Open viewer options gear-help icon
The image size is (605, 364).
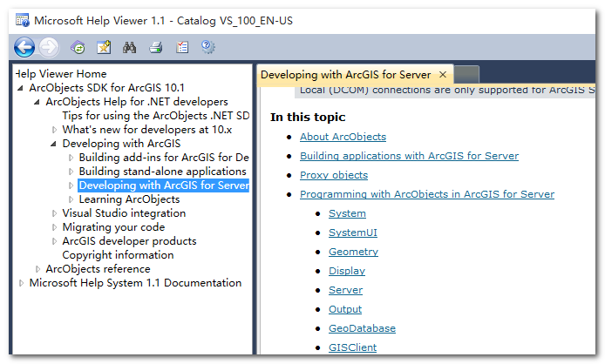tap(208, 47)
